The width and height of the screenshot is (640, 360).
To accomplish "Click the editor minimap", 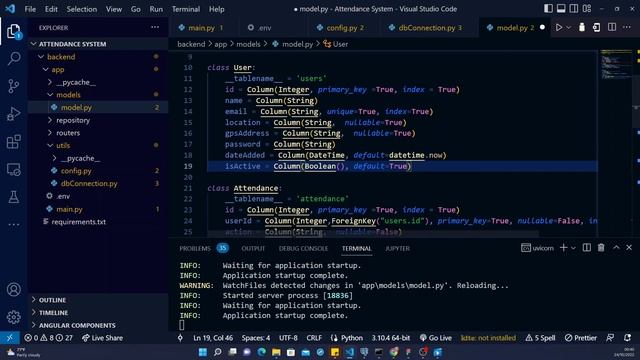I will coord(616,64).
